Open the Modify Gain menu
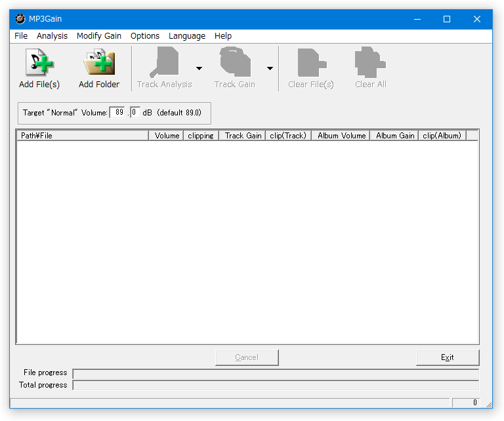Image resolution: width=504 pixels, height=421 pixels. pyautogui.click(x=99, y=36)
